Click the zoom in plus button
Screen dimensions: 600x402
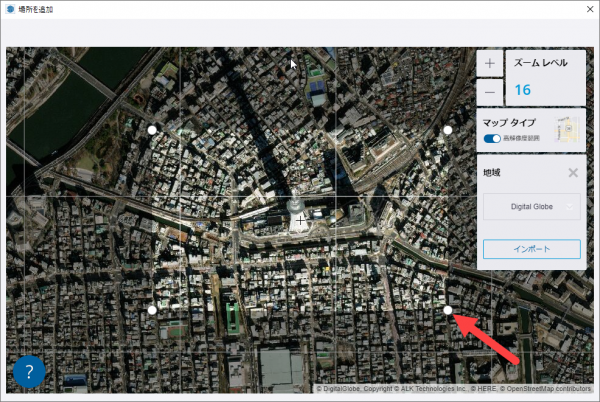[x=489, y=63]
